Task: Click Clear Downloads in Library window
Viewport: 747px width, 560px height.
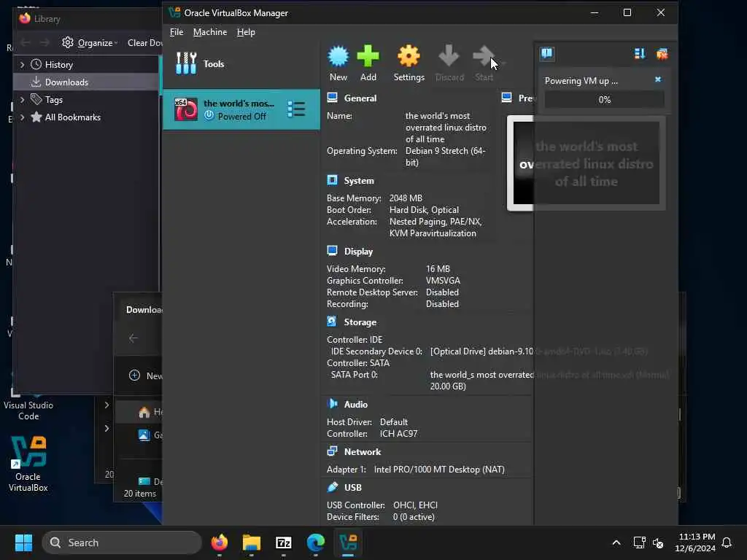Action: click(145, 43)
